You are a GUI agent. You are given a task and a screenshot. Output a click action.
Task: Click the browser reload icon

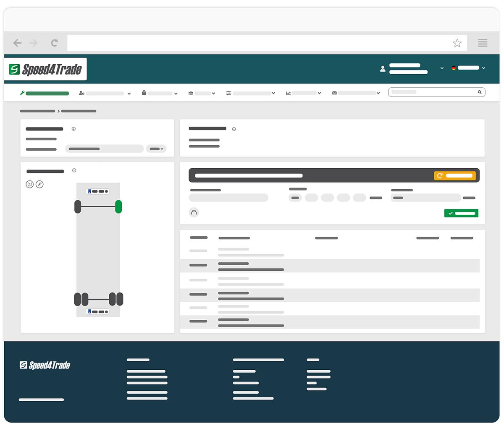coord(54,43)
